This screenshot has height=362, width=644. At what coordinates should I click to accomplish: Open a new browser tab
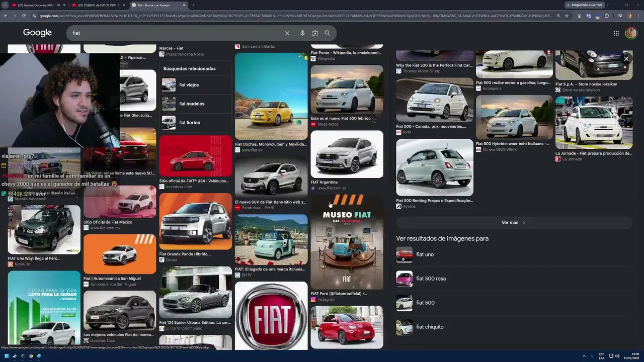tap(193, 5)
